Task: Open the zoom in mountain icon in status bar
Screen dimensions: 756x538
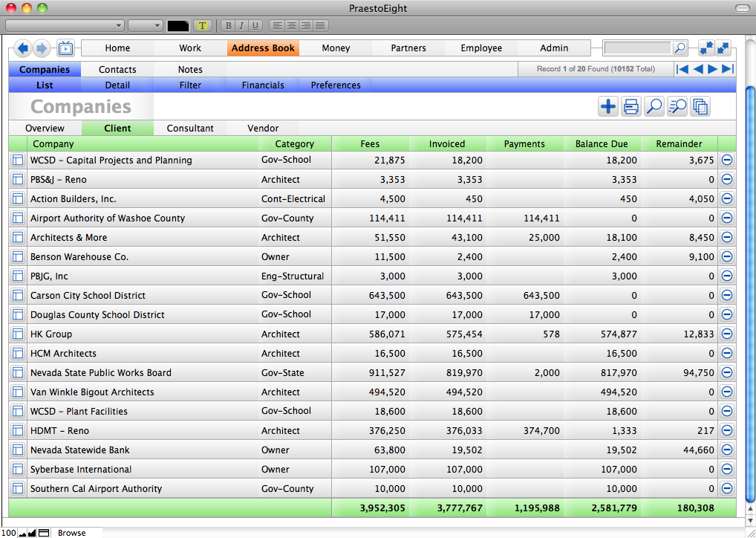Action: tap(32, 533)
